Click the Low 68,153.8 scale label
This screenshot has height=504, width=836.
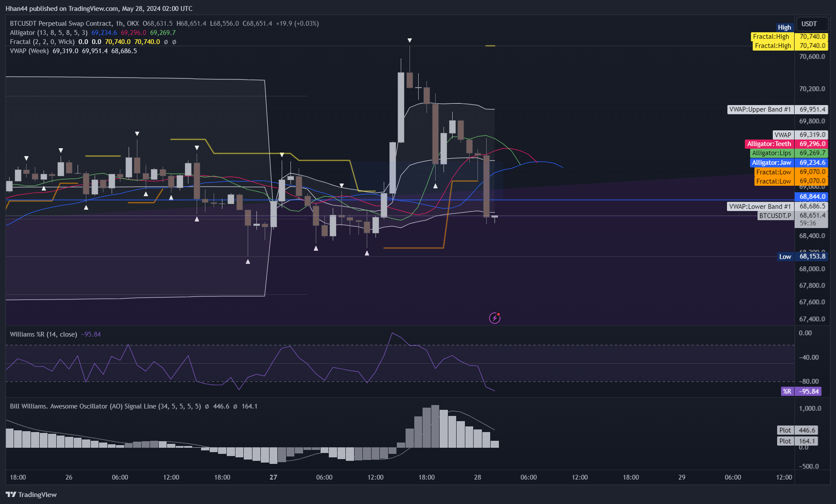tap(802, 256)
